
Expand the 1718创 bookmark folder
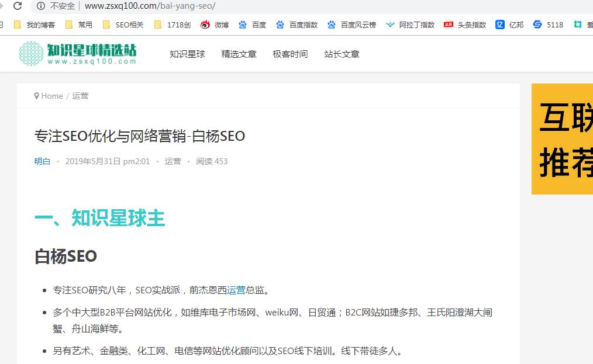172,25
